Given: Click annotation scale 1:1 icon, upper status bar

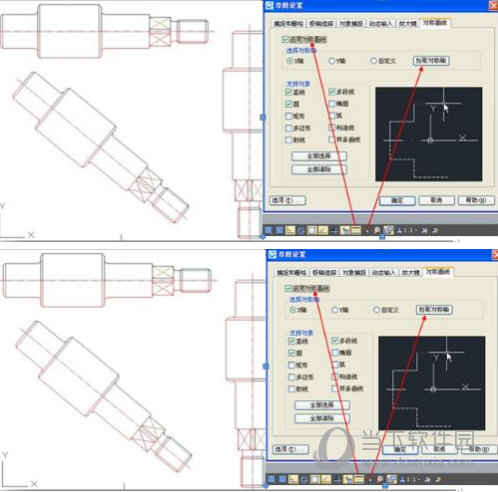Looking at the screenshot, I should tap(407, 230).
